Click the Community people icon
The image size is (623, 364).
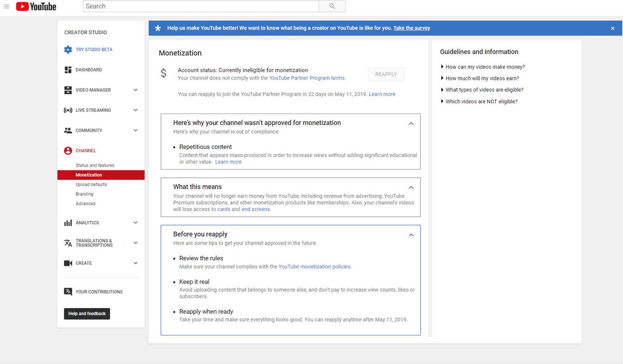(x=68, y=131)
